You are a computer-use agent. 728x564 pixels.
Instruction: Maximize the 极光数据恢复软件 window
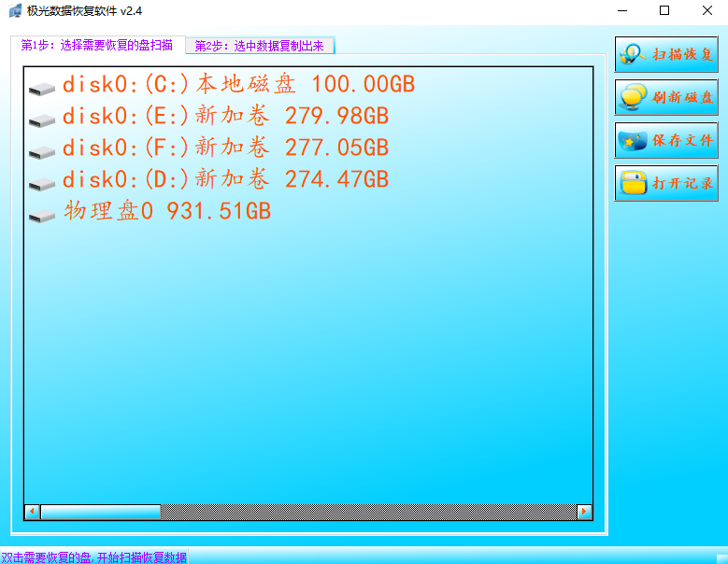[x=664, y=10]
